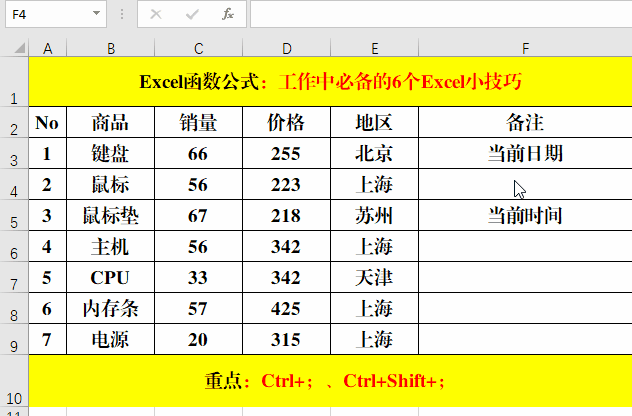Screen dimensions: 632x416
Task: Select the cell '内存条'
Action: point(110,308)
